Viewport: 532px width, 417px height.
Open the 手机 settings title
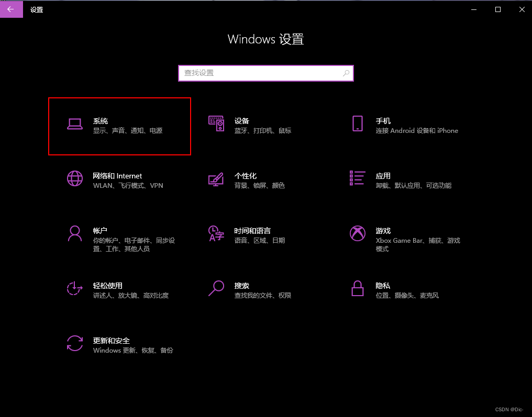[383, 121]
